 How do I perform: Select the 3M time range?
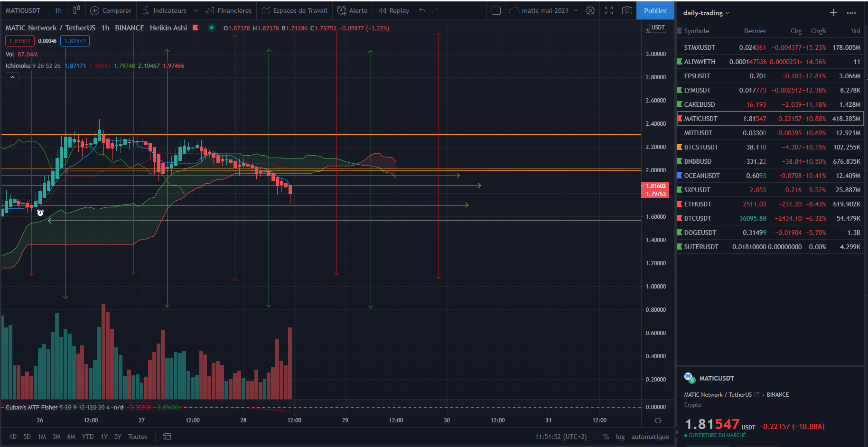tap(56, 437)
